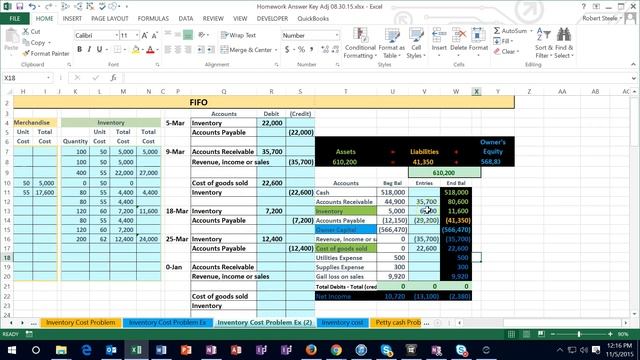Click the Orientation text angle icon
The width and height of the screenshot is (640, 360).
(x=202, y=35)
